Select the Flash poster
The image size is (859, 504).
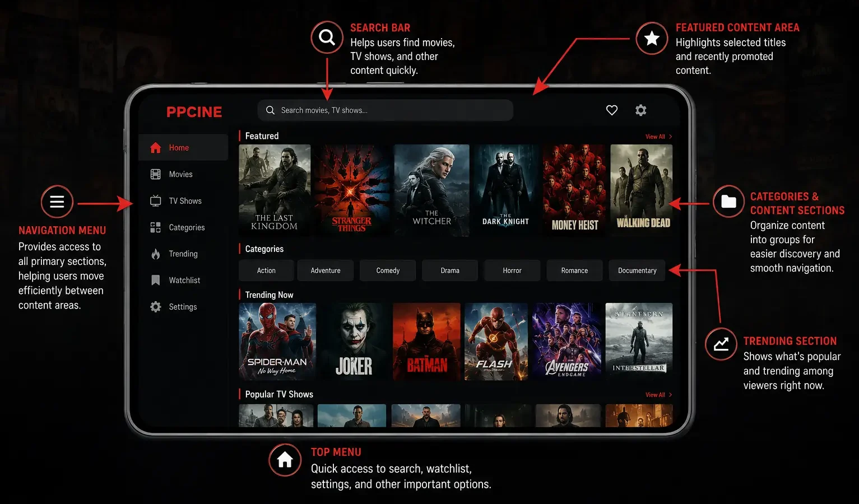[x=496, y=342]
